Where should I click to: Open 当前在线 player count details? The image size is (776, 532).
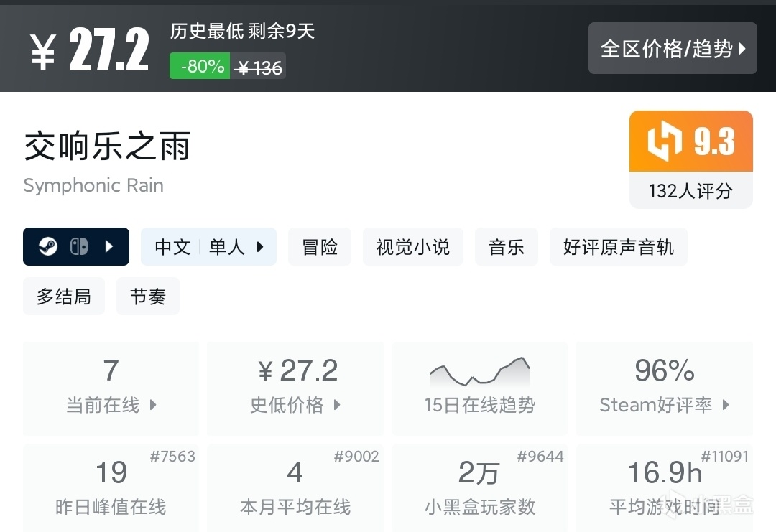pos(111,388)
